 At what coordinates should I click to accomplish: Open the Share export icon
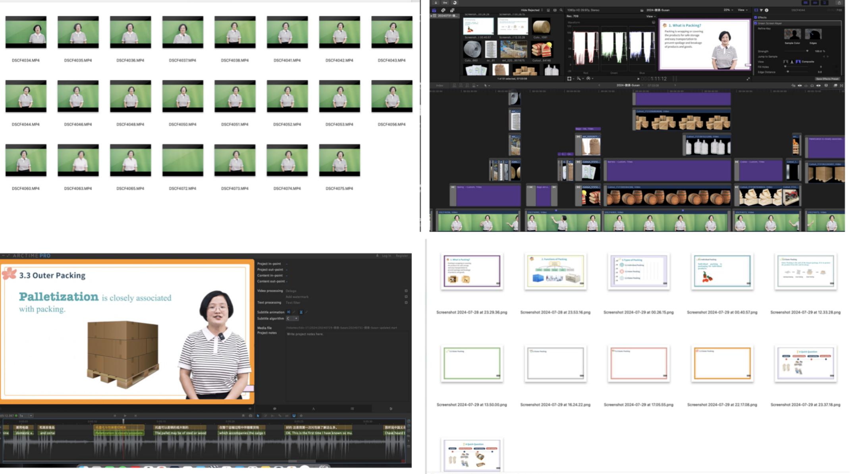(x=839, y=3)
